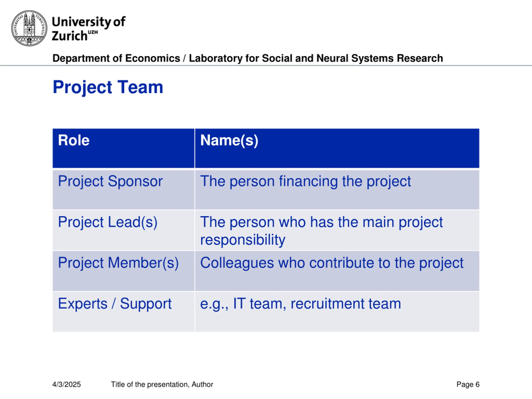Select 'Title of the presentation, Author' footer text
The image size is (532, 399).
click(x=162, y=384)
